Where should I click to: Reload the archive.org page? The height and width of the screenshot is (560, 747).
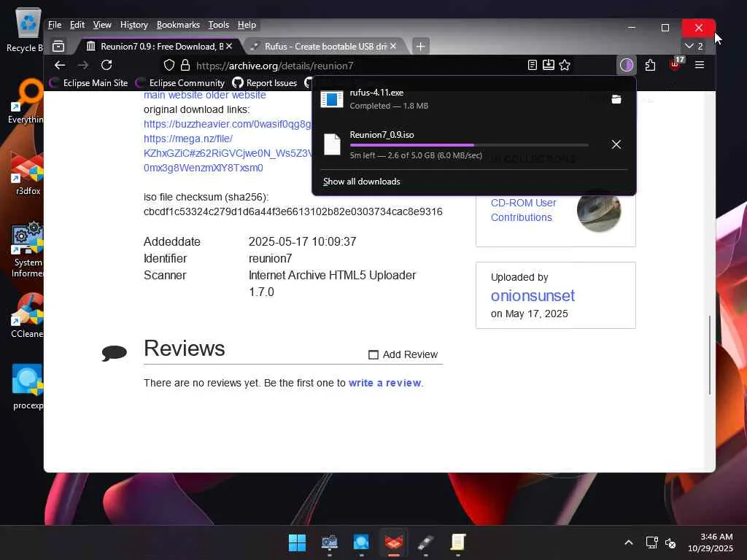coord(107,65)
